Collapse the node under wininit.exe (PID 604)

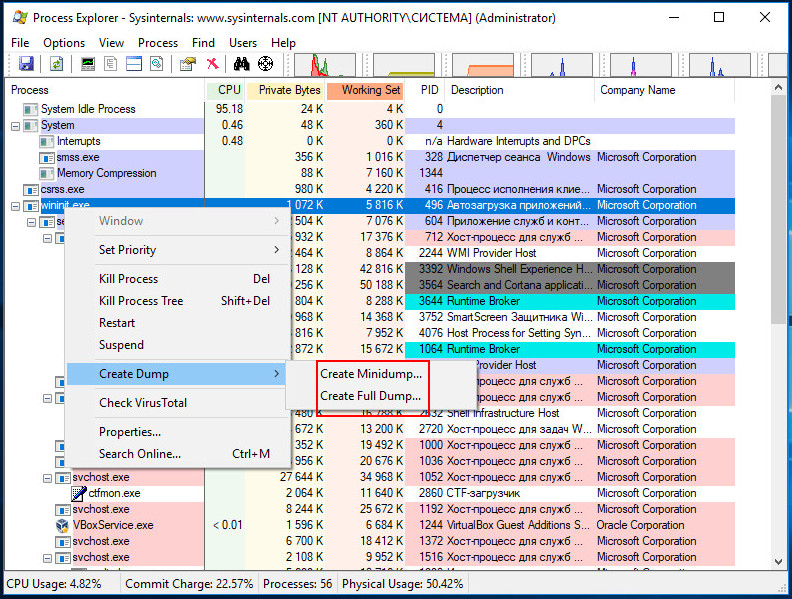(31, 222)
